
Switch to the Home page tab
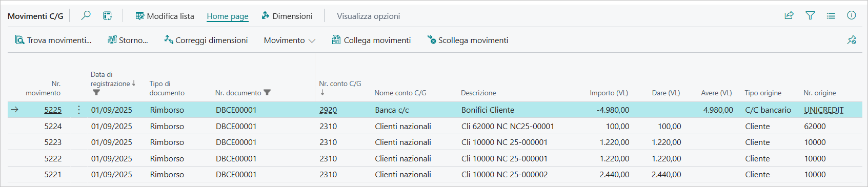tap(227, 16)
